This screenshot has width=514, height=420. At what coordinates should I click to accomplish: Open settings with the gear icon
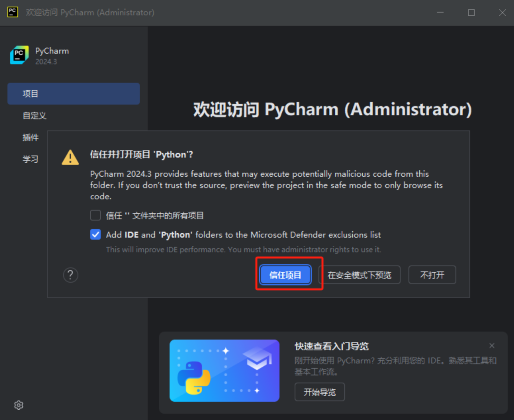click(x=19, y=405)
